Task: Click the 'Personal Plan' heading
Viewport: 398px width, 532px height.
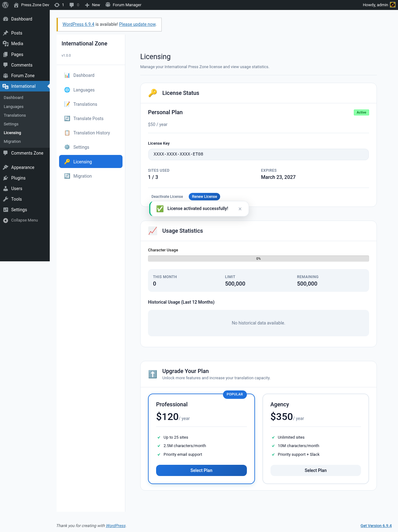Action: [165, 112]
